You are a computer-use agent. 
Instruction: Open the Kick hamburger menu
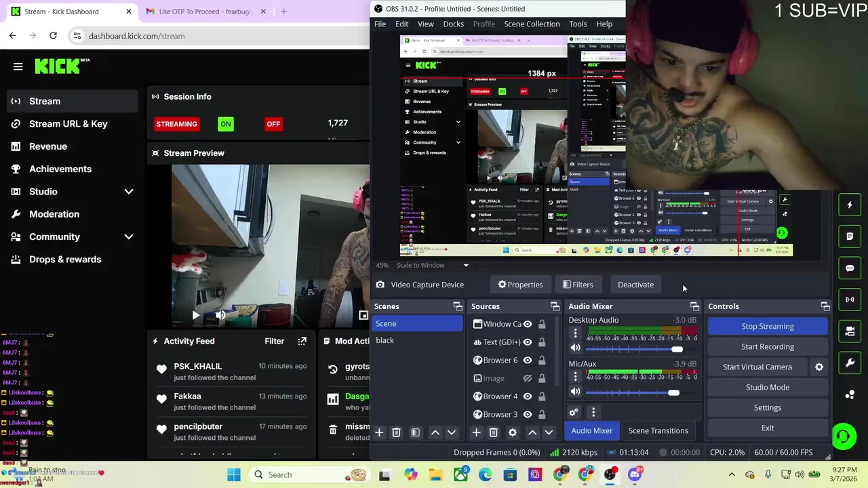[18, 66]
